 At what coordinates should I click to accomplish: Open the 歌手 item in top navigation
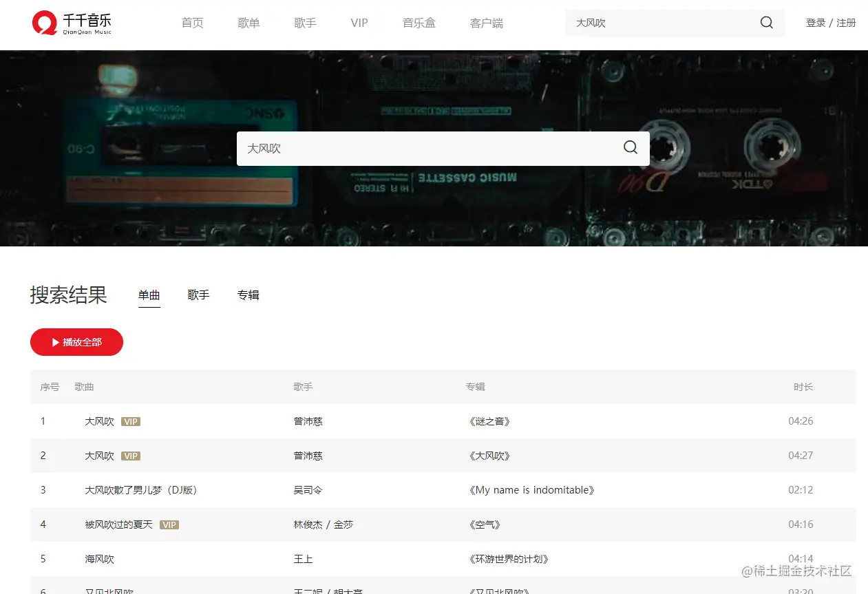click(x=306, y=23)
